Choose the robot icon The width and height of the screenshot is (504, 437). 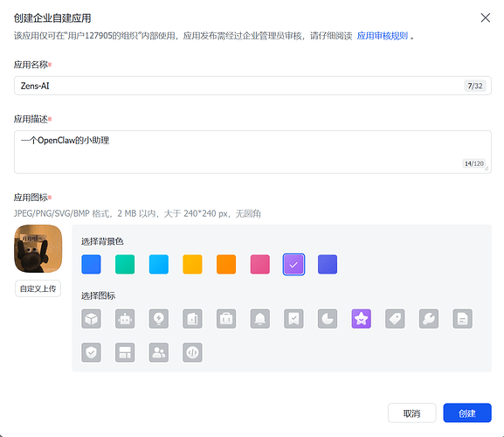[125, 319]
